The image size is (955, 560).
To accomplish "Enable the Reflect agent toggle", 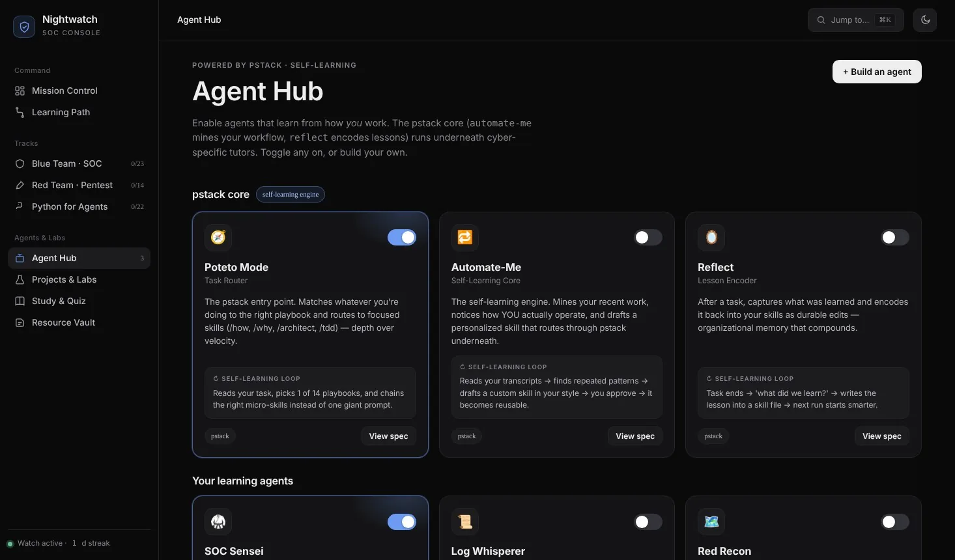I will (895, 237).
